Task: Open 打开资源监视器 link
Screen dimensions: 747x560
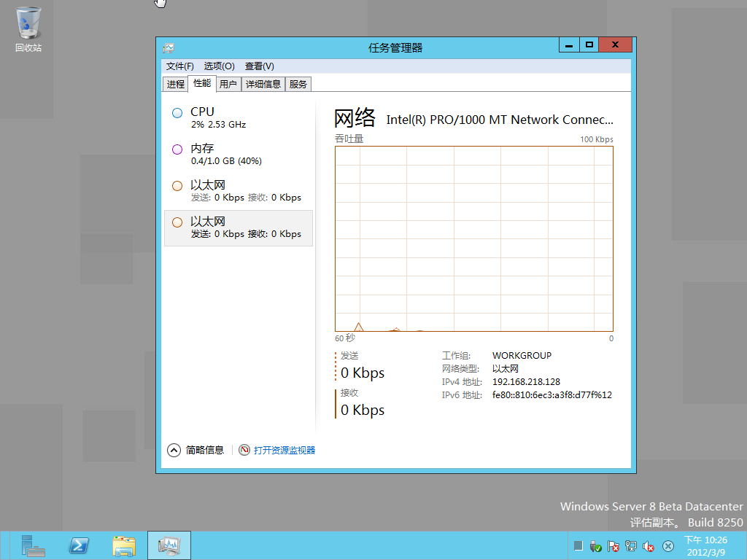Action: (285, 450)
